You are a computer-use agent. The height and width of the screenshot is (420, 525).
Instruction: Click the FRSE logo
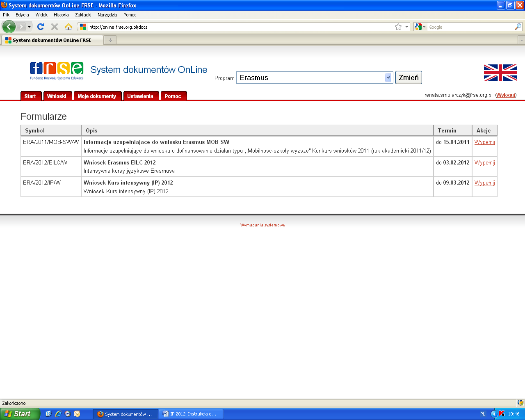[57, 71]
